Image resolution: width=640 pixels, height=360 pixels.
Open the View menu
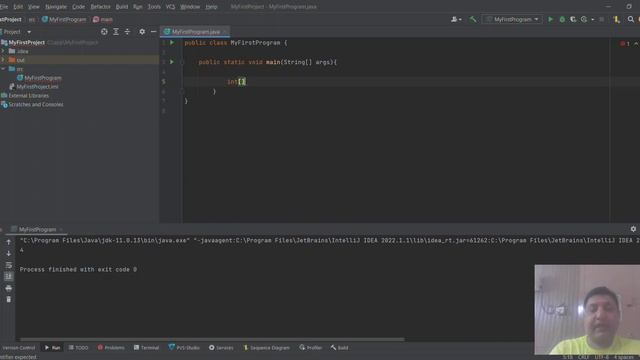33,7
